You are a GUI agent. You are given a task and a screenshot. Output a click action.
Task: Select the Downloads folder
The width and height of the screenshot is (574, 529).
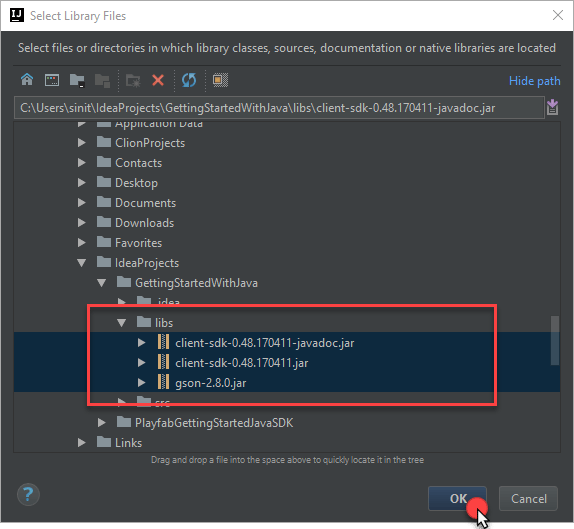click(x=135, y=223)
